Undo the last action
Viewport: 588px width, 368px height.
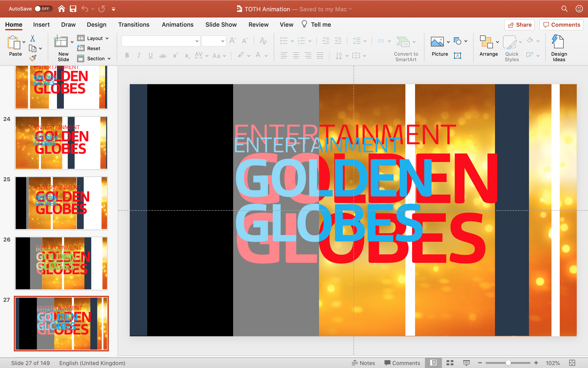pos(85,9)
